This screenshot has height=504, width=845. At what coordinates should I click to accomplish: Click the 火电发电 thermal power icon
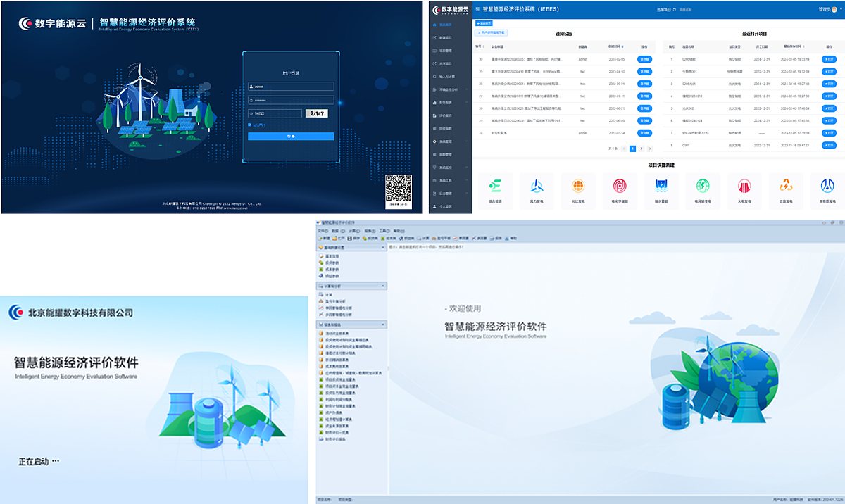(x=744, y=186)
